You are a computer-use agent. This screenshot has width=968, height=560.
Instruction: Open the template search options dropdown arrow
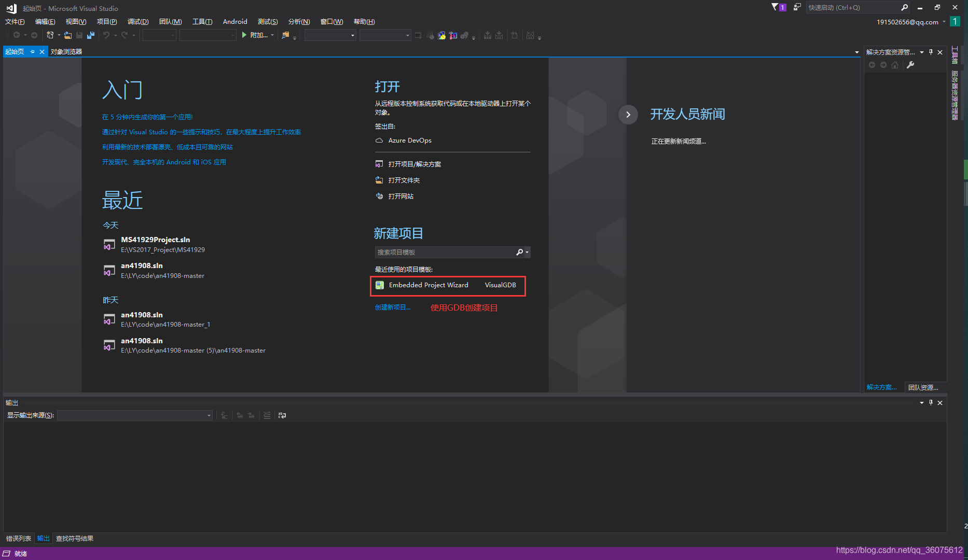point(527,252)
